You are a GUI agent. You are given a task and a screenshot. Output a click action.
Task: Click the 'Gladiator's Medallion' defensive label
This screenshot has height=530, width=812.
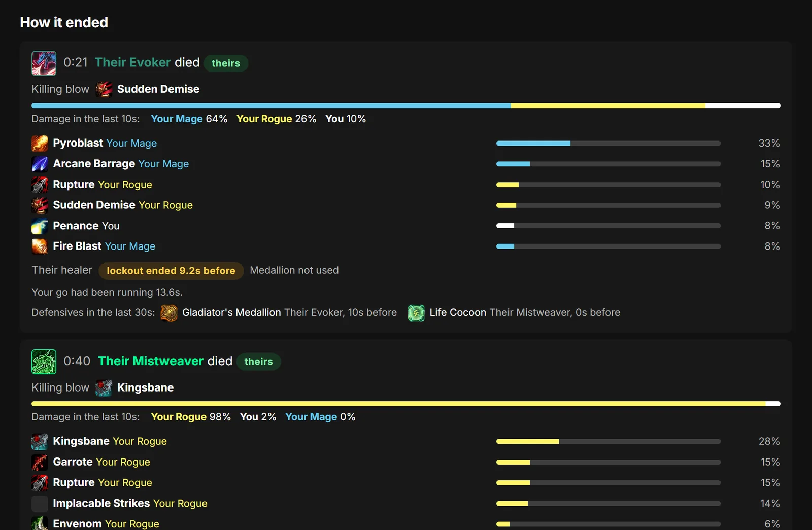click(231, 313)
